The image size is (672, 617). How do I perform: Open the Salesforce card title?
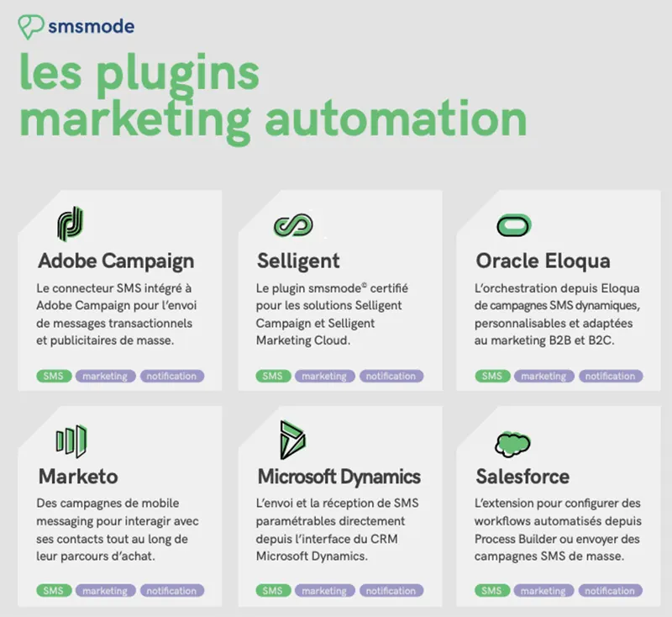[x=522, y=477]
